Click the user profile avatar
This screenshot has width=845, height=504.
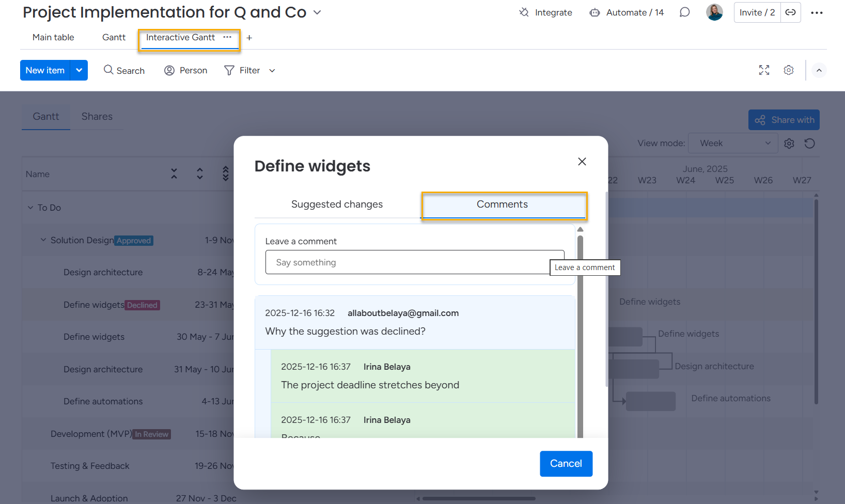714,12
